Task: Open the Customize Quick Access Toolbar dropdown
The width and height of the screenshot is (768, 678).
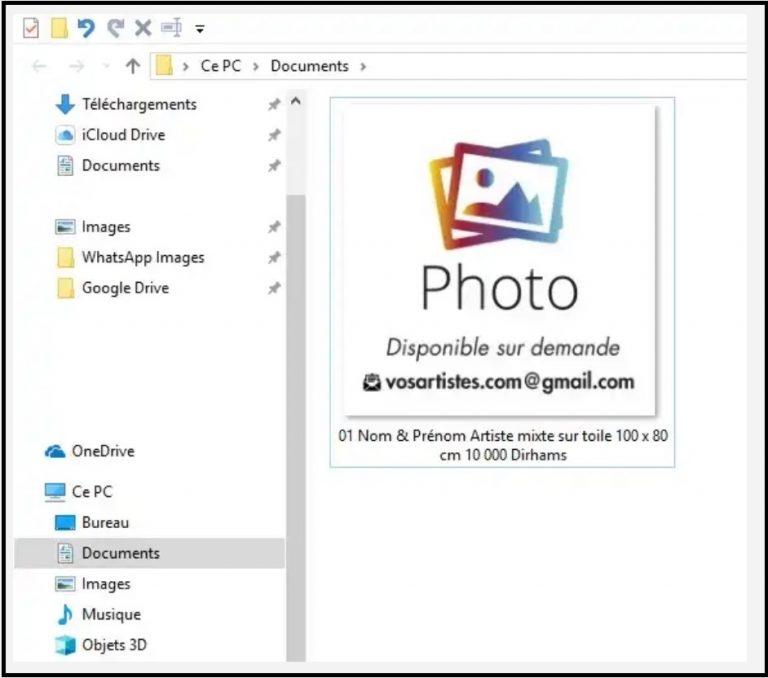Action: point(200,29)
